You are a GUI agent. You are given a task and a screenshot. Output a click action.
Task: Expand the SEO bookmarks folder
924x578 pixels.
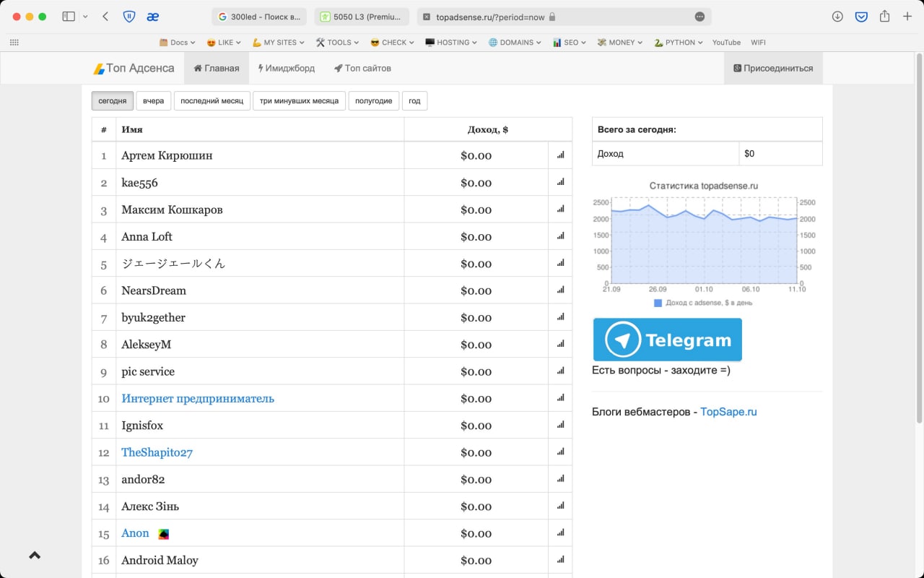coord(570,43)
